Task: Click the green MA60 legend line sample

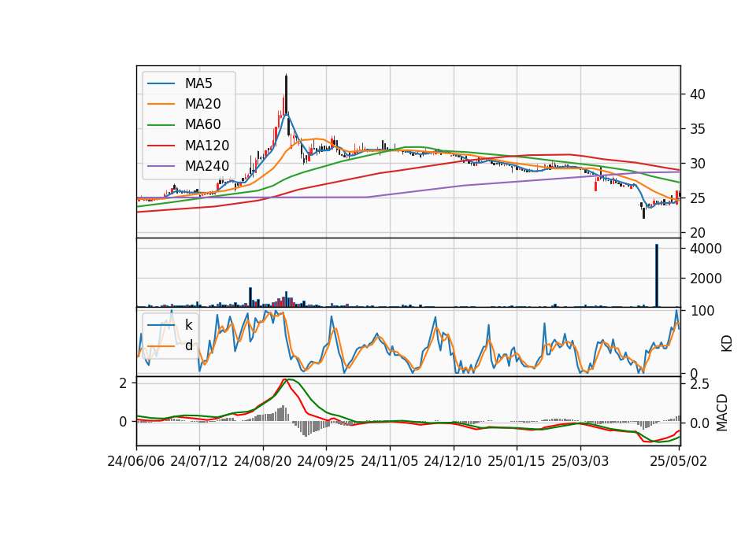Action: pyautogui.click(x=161, y=125)
